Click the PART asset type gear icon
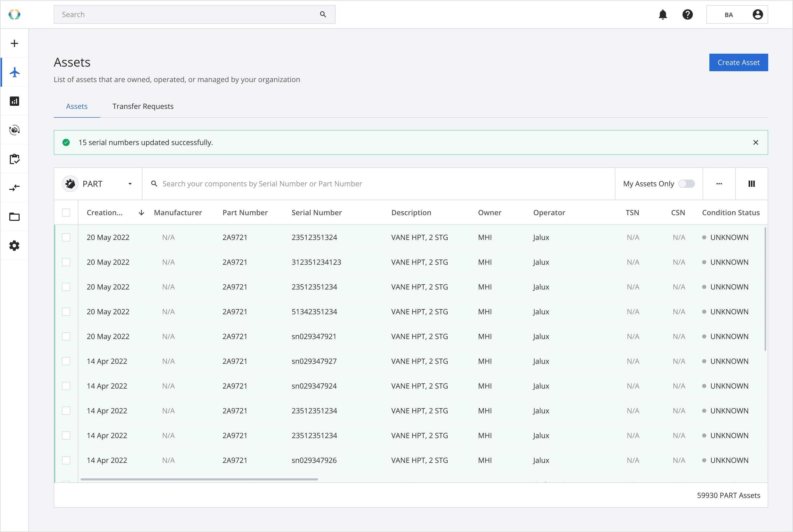Screen dimensions: 793x532 [70, 183]
